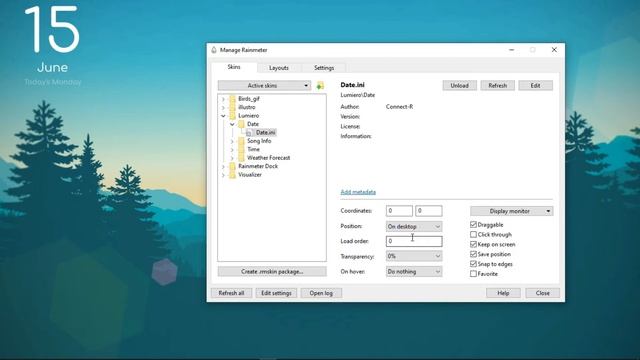This screenshot has height=360, width=640.
Task: Click the Date.ini file icon
Action: tap(249, 133)
